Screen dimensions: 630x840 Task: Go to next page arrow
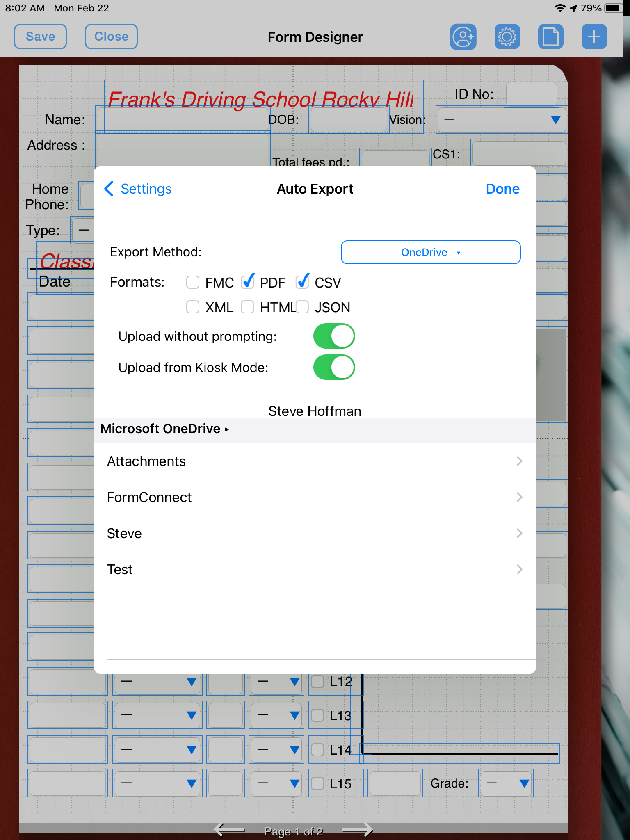click(x=357, y=830)
